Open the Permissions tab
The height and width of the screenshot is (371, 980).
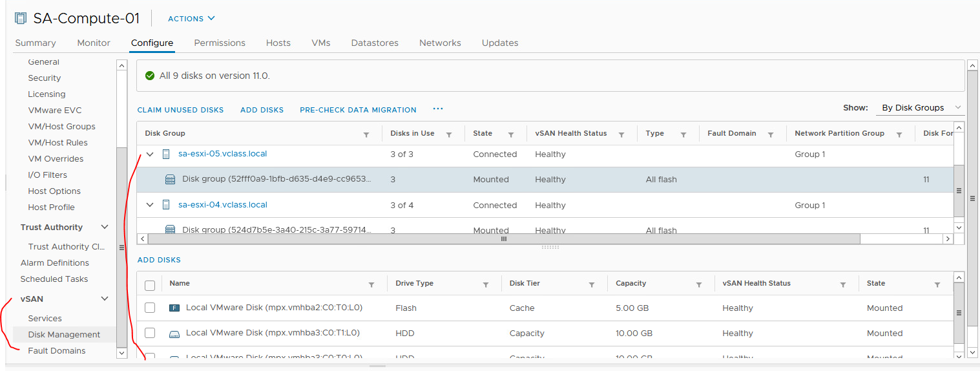[x=220, y=43]
